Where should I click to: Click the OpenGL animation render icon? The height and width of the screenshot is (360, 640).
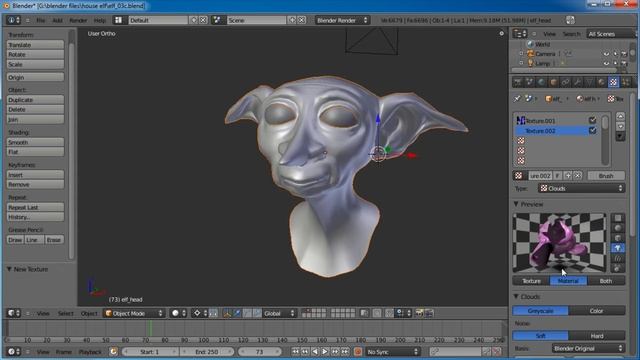pos(429,313)
